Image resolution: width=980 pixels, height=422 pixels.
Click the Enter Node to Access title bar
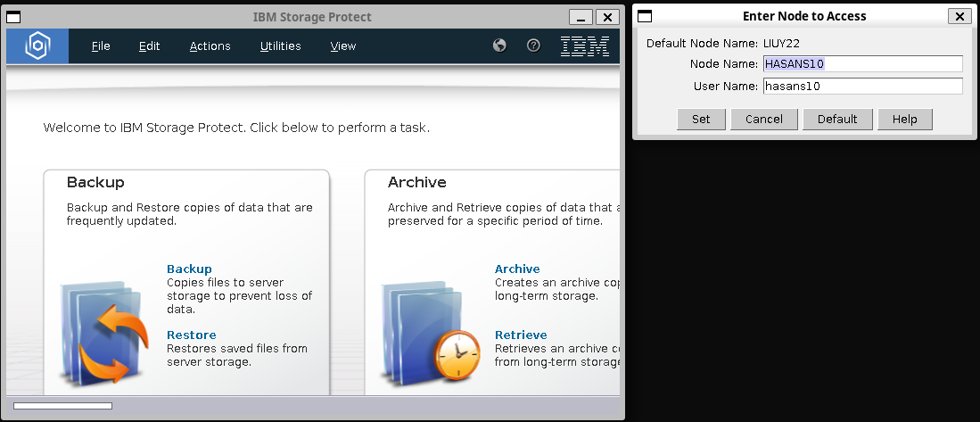pos(803,16)
